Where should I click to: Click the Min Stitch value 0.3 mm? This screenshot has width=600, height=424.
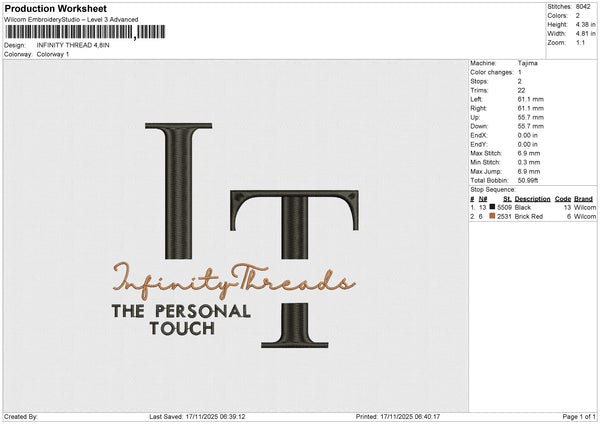[x=529, y=163]
